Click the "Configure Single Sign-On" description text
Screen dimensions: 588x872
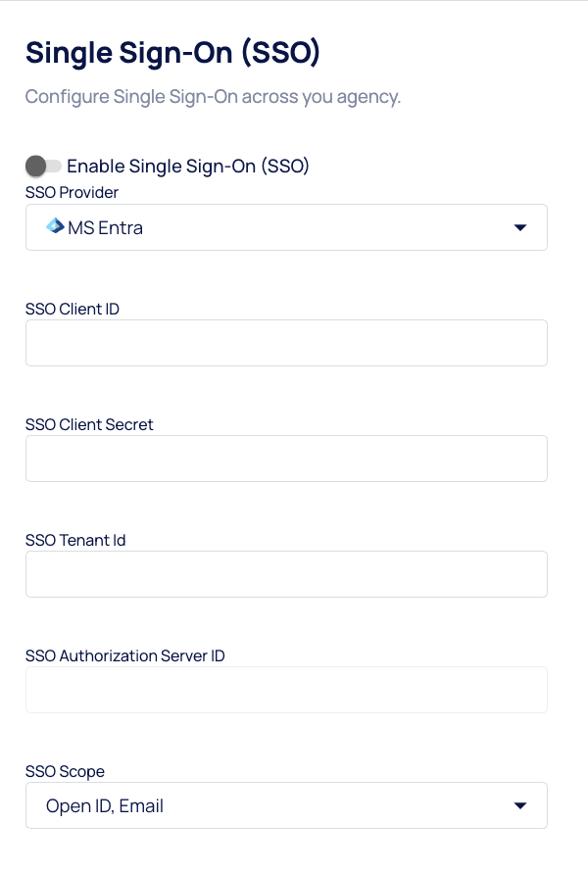point(213,97)
